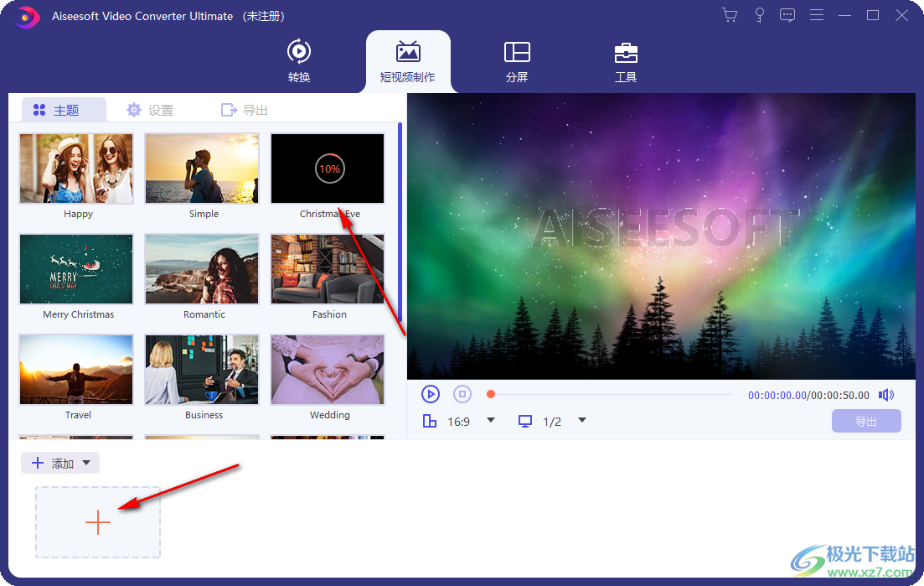The height and width of the screenshot is (586, 924).
Task: Choose the Business theme thumbnail
Action: click(202, 370)
